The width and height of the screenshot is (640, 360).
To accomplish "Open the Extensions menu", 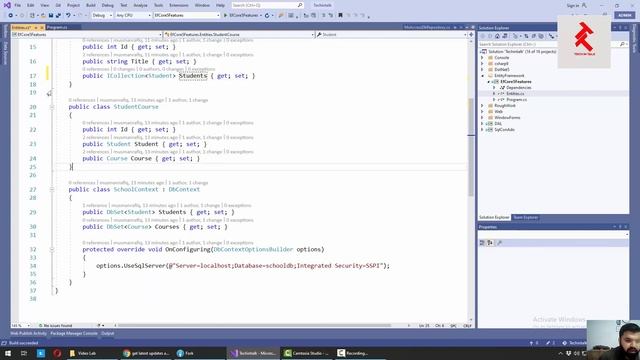I will pos(179,5).
